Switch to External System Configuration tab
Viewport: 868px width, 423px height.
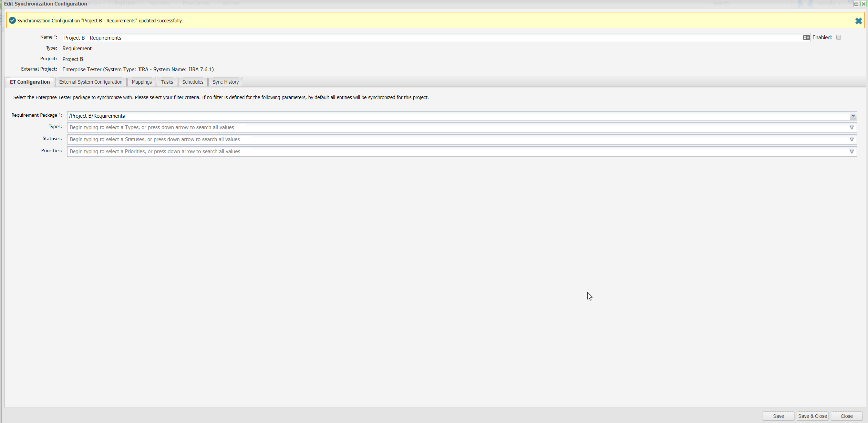(x=91, y=82)
